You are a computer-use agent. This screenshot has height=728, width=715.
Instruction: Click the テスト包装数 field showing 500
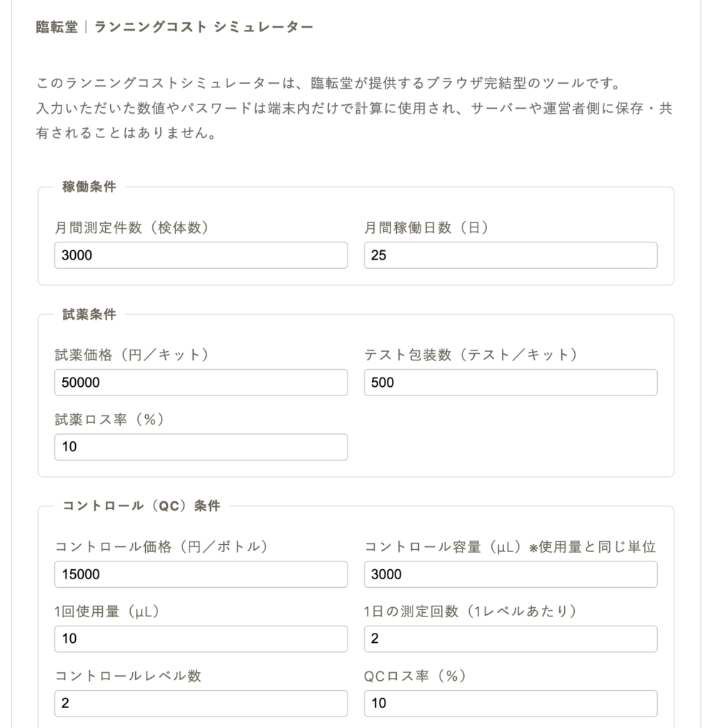510,383
